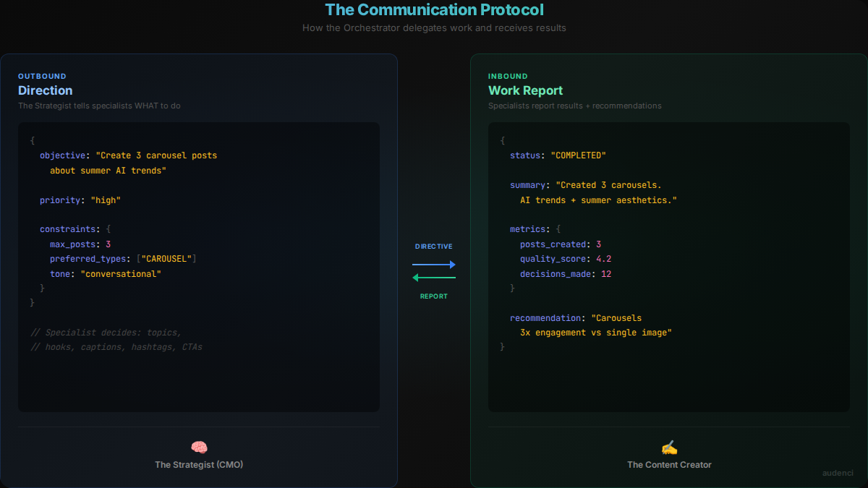The width and height of the screenshot is (868, 488).
Task: Click the INBOUND tag in the right panel
Action: 508,76
